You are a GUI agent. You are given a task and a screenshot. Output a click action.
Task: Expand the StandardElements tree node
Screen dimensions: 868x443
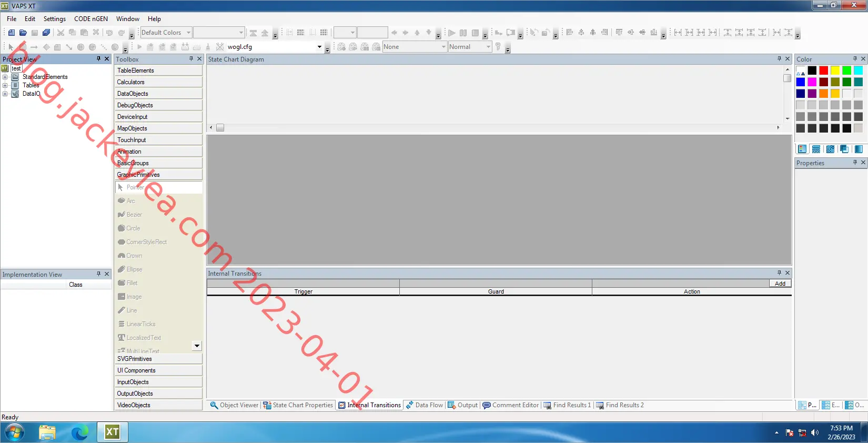click(5, 77)
